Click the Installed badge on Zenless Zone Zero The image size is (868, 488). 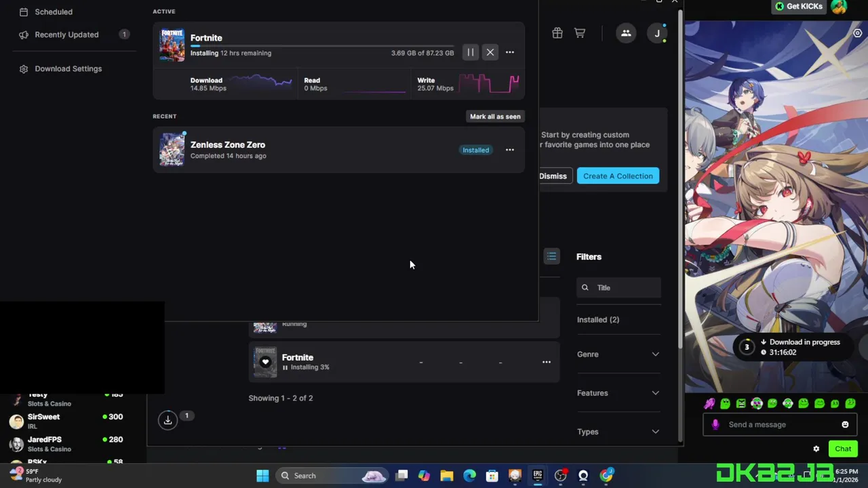[475, 150]
